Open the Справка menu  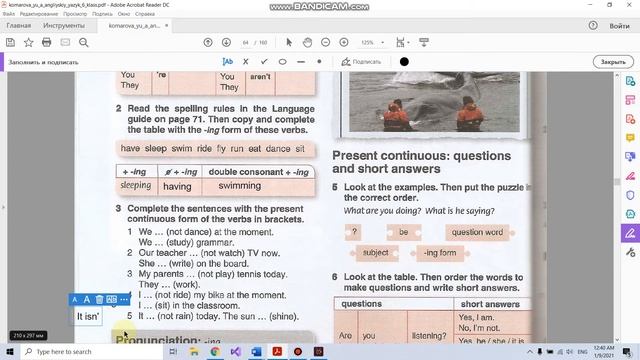[x=144, y=14]
